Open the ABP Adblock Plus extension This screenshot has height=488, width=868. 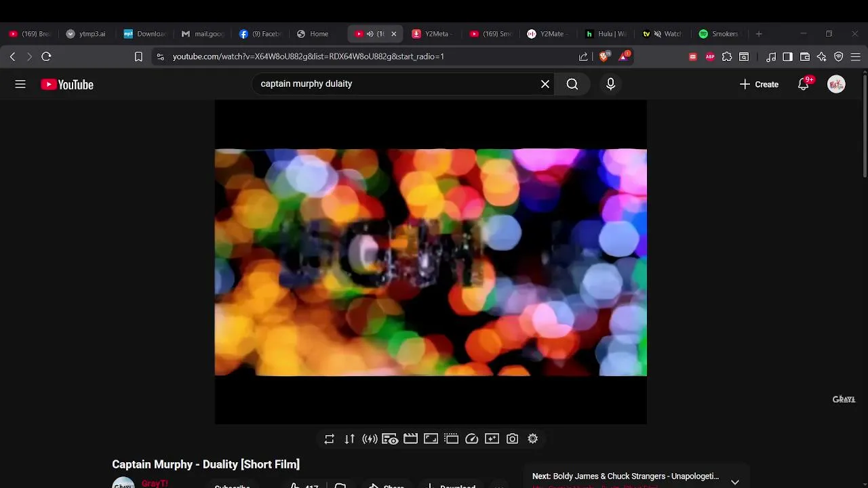(710, 57)
